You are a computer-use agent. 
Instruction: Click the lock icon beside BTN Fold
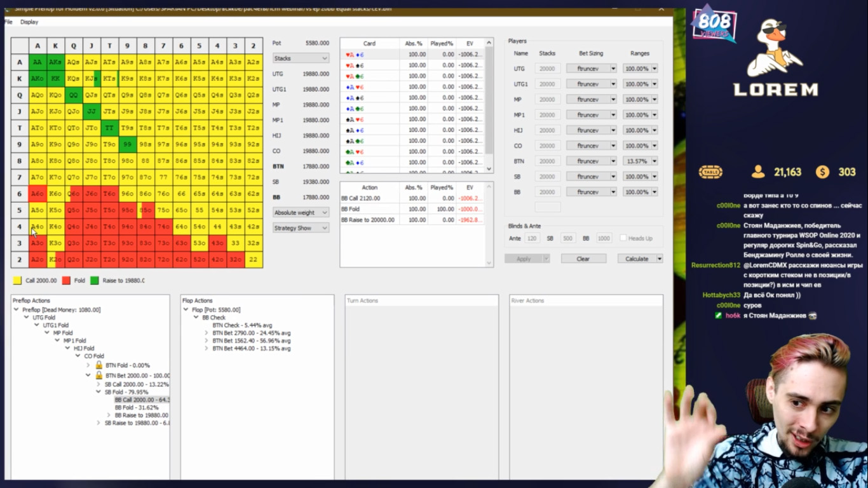click(x=99, y=365)
